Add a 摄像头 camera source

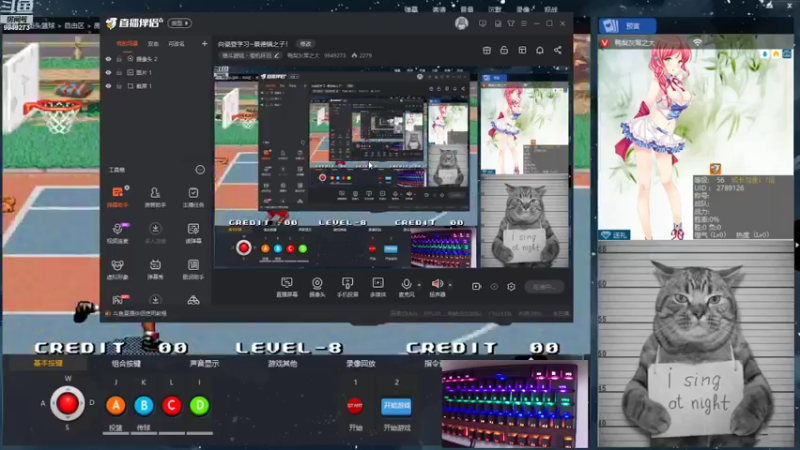(317, 287)
